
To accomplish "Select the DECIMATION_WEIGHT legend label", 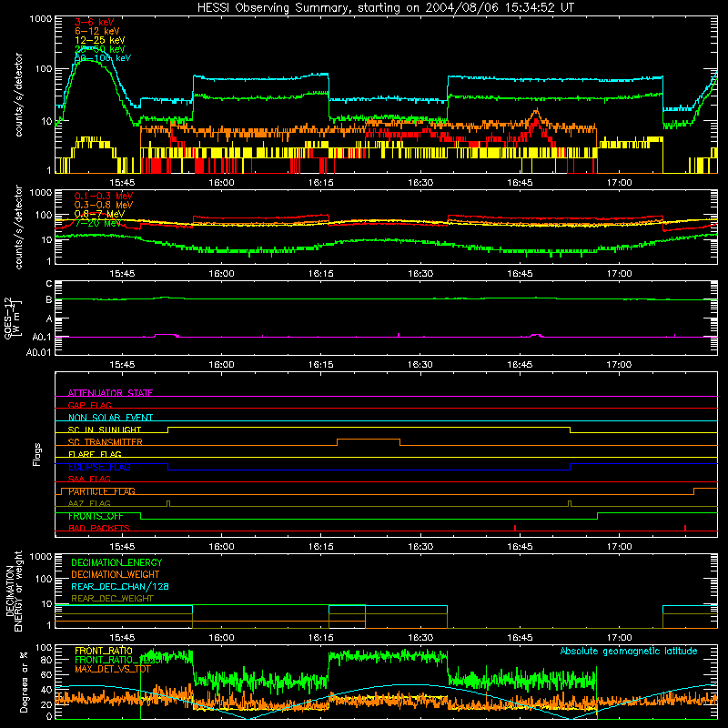I will [116, 574].
